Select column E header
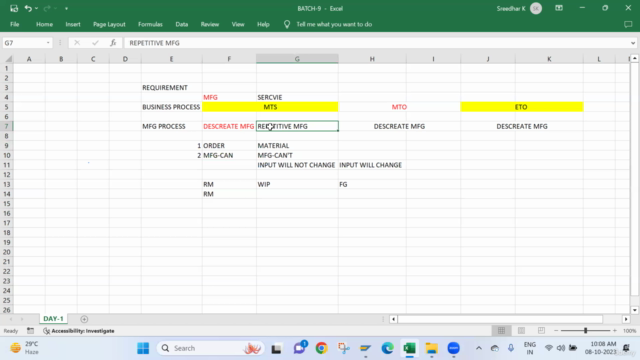 pos(171,59)
